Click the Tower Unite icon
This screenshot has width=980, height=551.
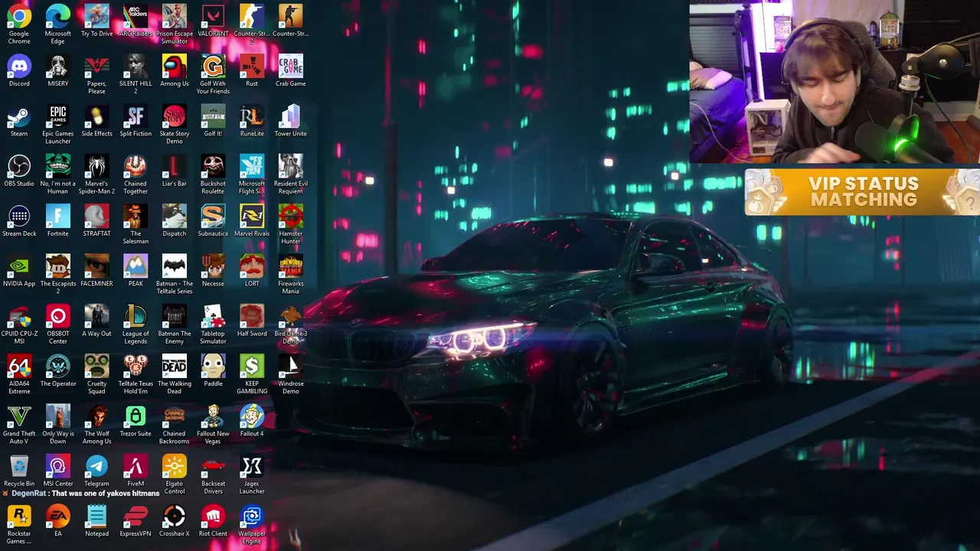291,120
